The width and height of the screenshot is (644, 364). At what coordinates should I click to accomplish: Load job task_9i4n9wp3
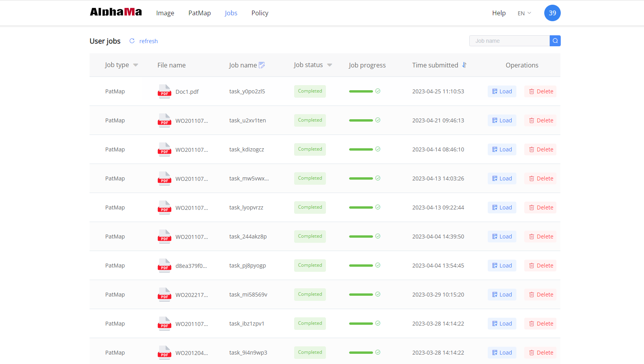click(x=502, y=353)
